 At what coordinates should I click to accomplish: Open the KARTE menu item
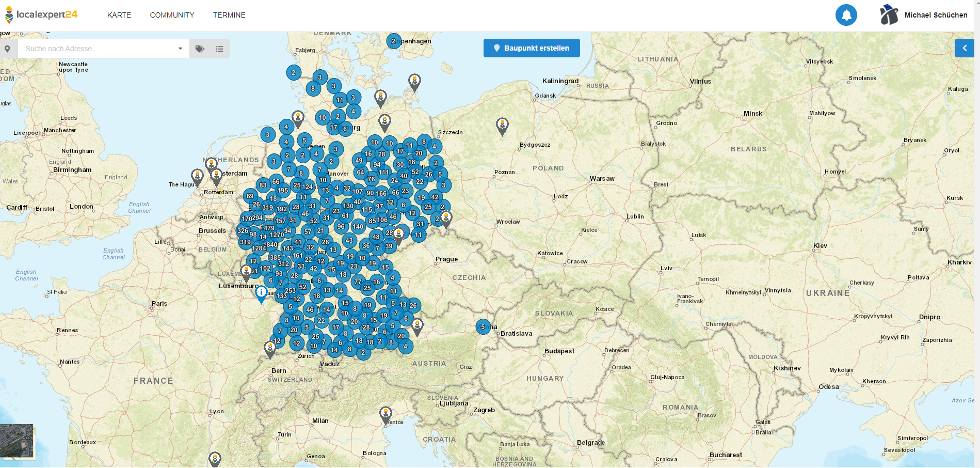pos(119,15)
